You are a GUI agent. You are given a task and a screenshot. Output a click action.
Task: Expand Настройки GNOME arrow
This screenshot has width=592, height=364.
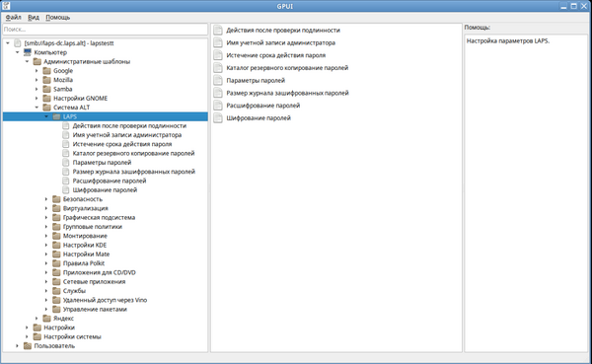pos(37,99)
